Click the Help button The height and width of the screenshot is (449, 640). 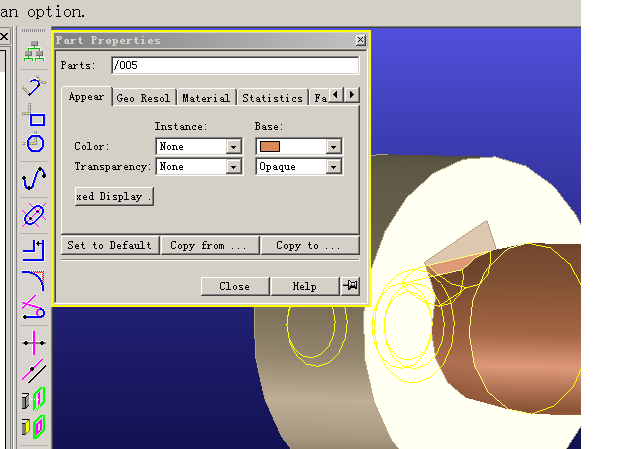tap(305, 286)
